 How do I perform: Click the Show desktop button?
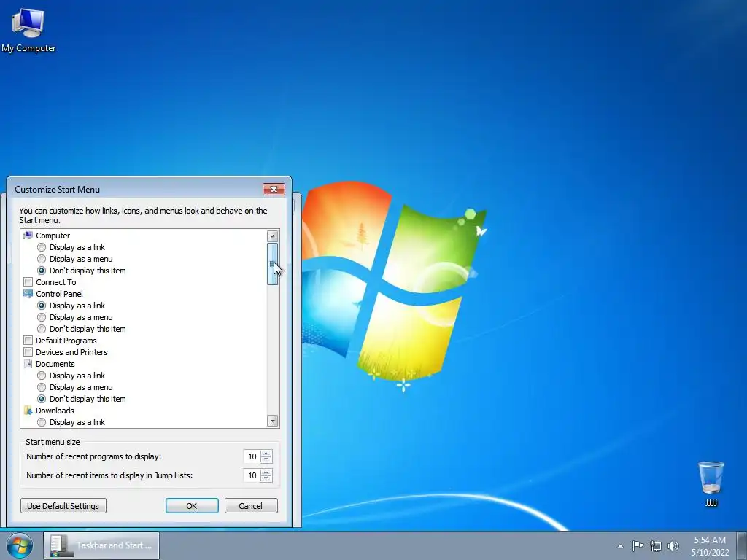pos(742,545)
